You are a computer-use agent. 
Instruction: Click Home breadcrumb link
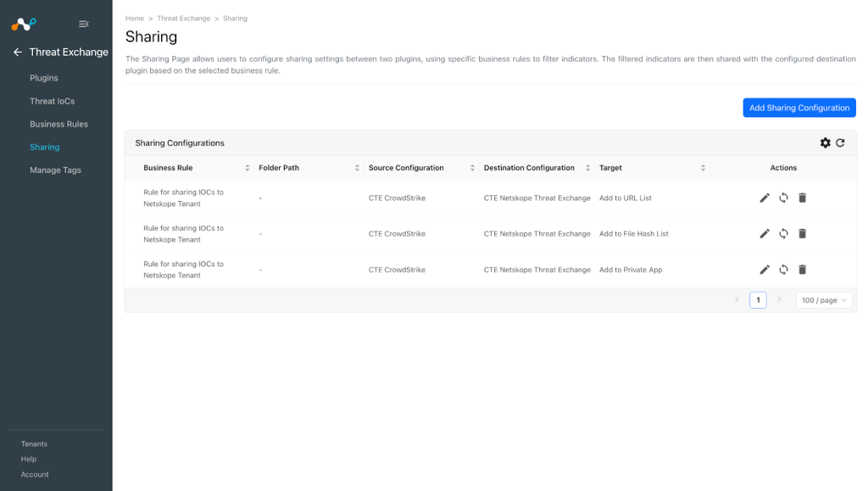coord(135,19)
